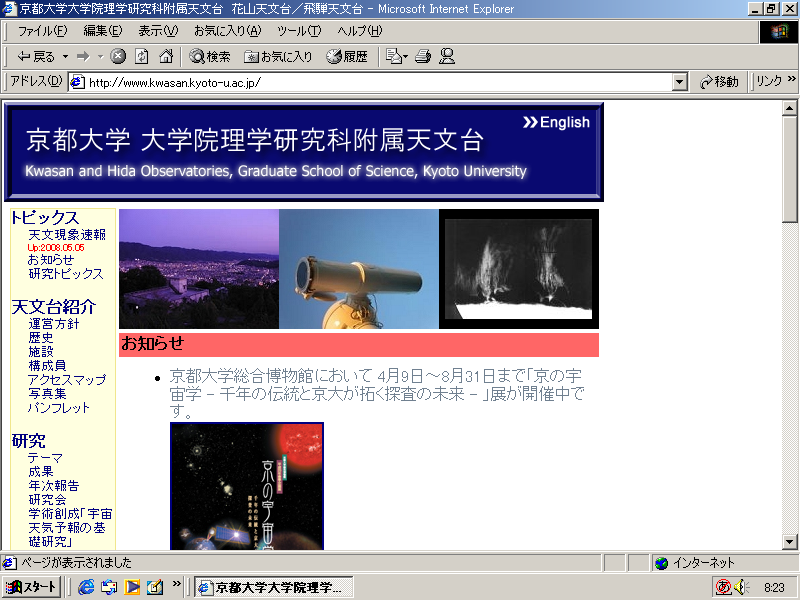The height and width of the screenshot is (600, 800).
Task: Open the ヘルプ menu
Action: (359, 31)
